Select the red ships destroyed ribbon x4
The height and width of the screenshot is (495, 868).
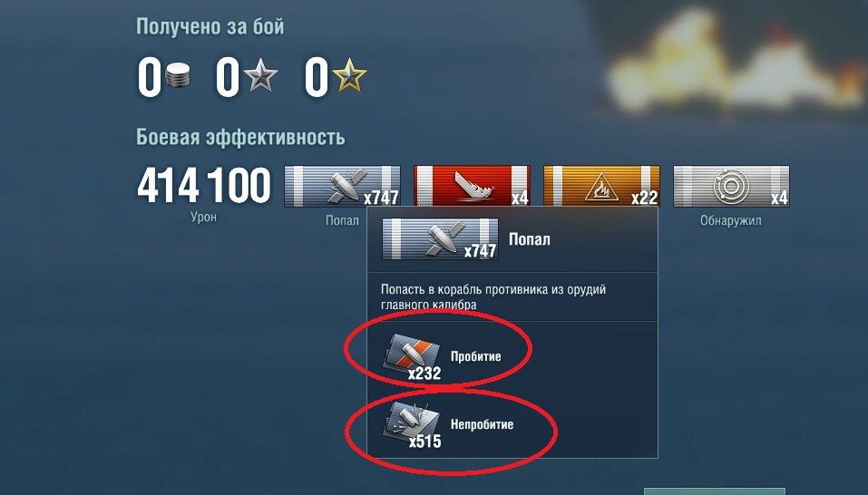(x=472, y=187)
